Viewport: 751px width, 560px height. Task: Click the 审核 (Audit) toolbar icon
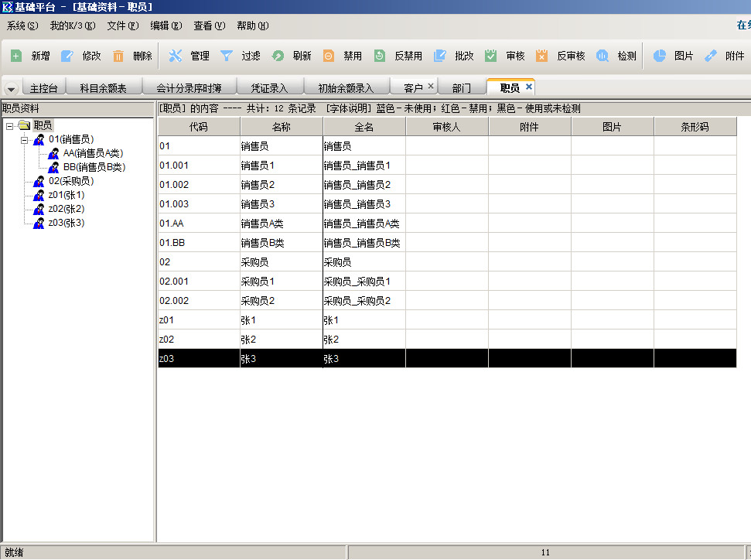coord(490,56)
